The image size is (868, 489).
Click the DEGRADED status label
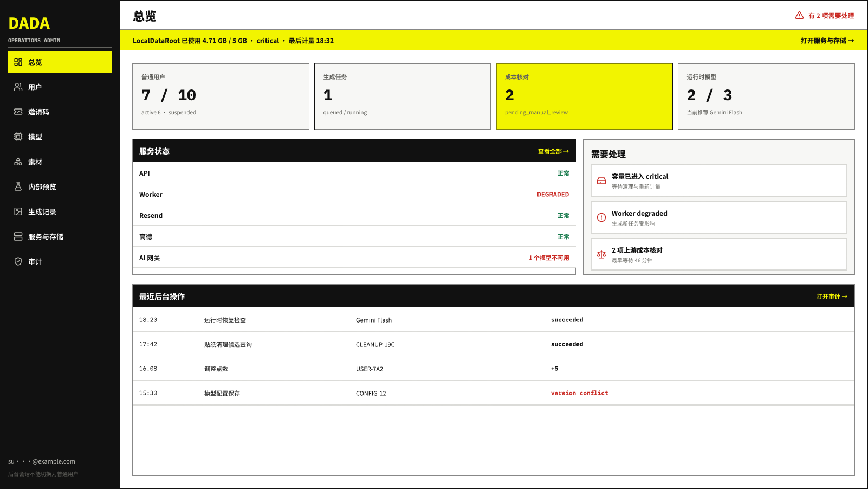[x=553, y=194]
